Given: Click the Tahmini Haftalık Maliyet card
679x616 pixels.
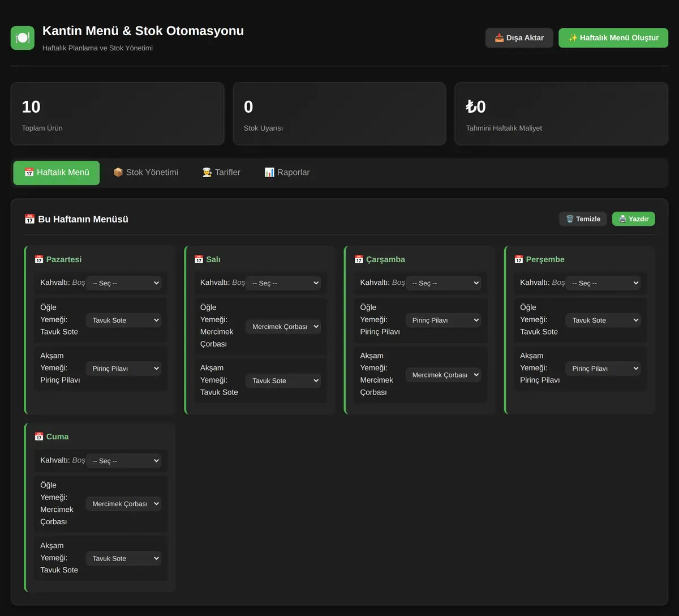Looking at the screenshot, I should click(561, 114).
